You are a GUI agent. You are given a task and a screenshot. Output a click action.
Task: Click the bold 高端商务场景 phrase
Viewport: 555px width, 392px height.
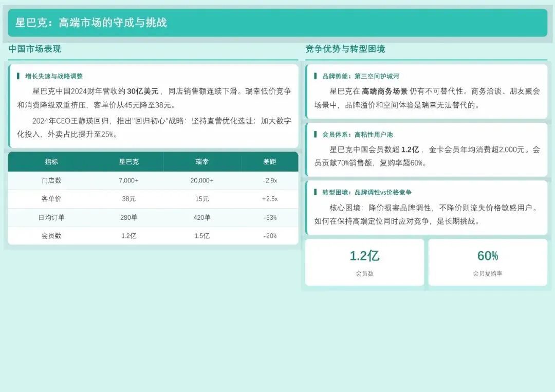(x=384, y=91)
